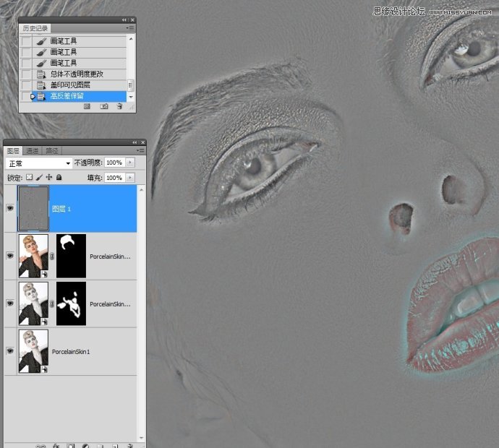This screenshot has height=448, width=499.
Task: Toggle visibility of PorcelainSkin1 bottom layer
Action: pyautogui.click(x=9, y=350)
